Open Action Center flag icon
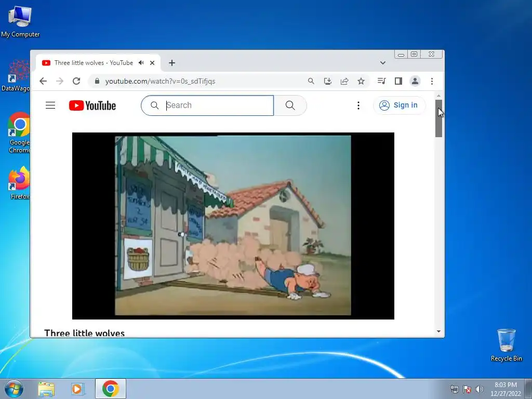Viewport: 532px width, 399px height. [467, 389]
